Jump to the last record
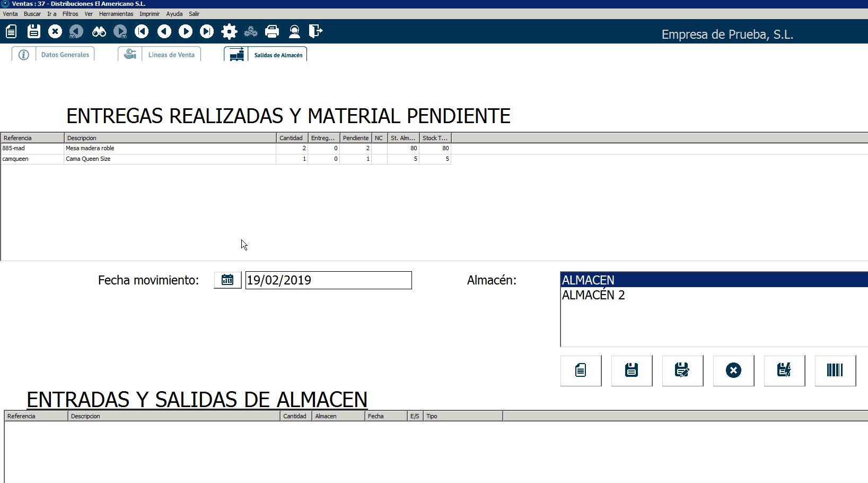The width and height of the screenshot is (868, 483). pyautogui.click(x=207, y=32)
